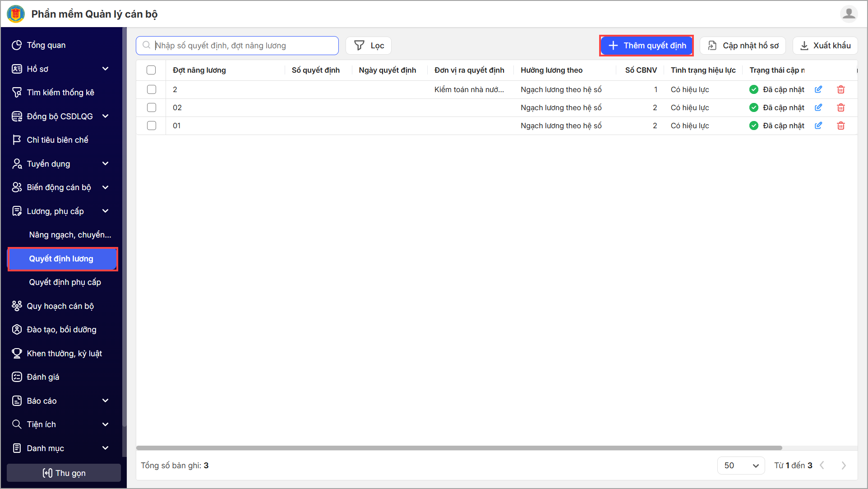Click edit pencil icon for row 02
This screenshot has width=868, height=489.
pyautogui.click(x=818, y=107)
